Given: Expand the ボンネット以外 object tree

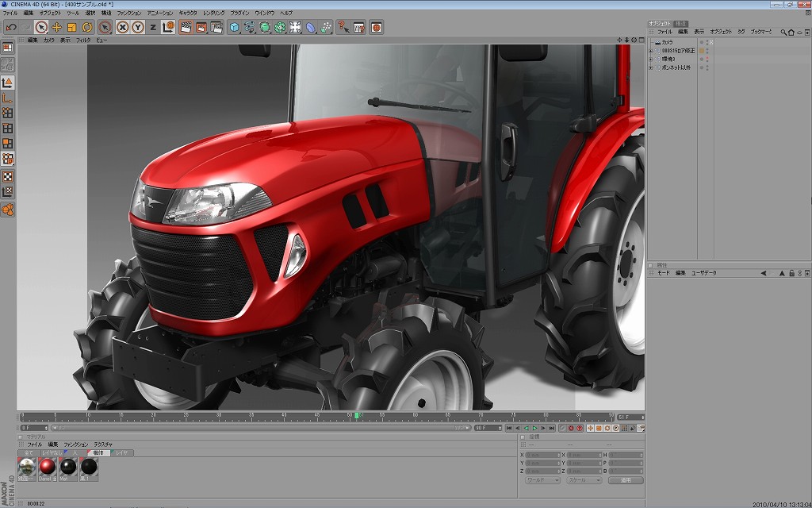Looking at the screenshot, I should pos(650,67).
